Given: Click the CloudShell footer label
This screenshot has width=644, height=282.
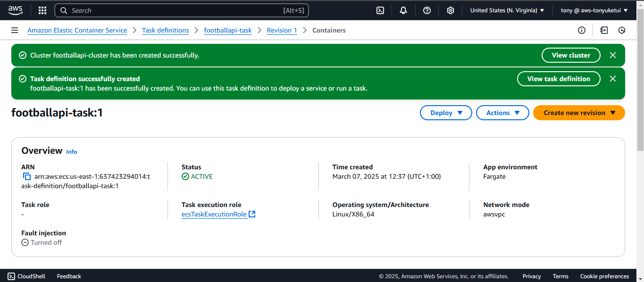Looking at the screenshot, I should click(32, 276).
